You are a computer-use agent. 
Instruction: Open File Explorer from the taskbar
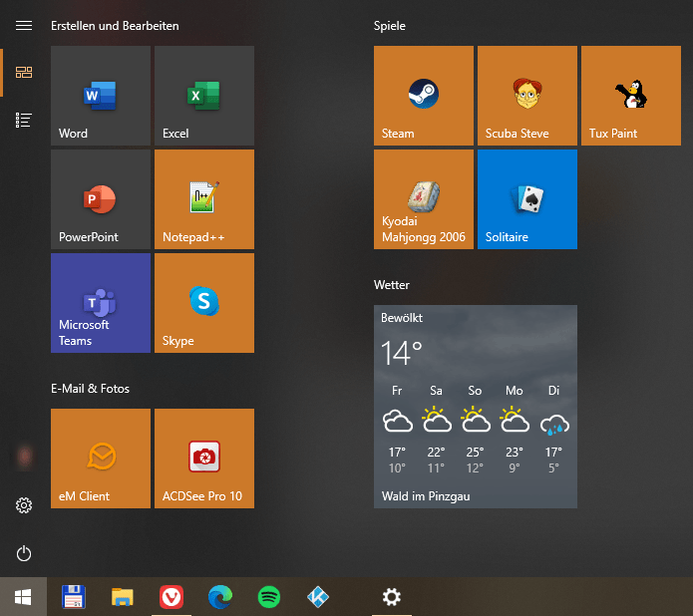pos(123,597)
